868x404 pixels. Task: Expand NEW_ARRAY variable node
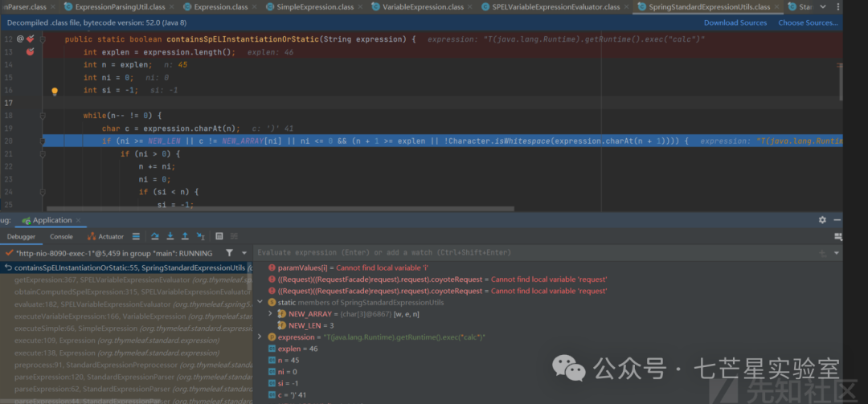pos(270,314)
